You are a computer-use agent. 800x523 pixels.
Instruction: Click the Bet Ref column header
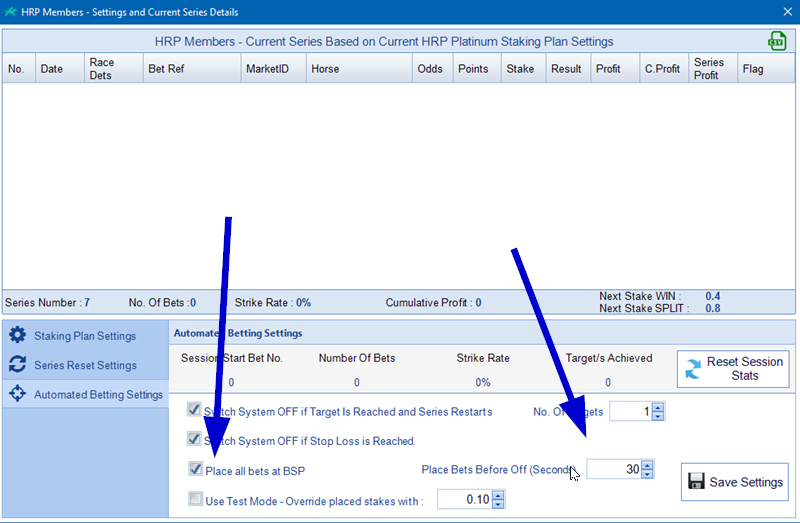point(192,68)
